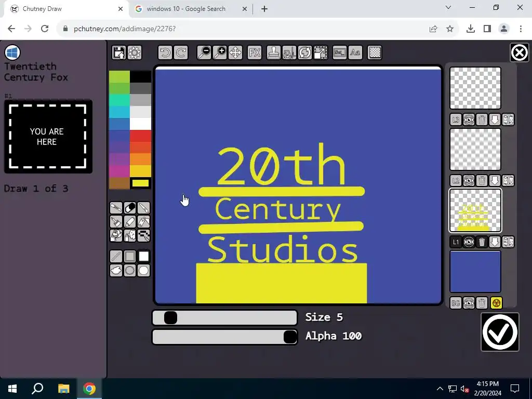Click the yellow BG color wheel button
This screenshot has width=532, height=399.
click(x=496, y=303)
